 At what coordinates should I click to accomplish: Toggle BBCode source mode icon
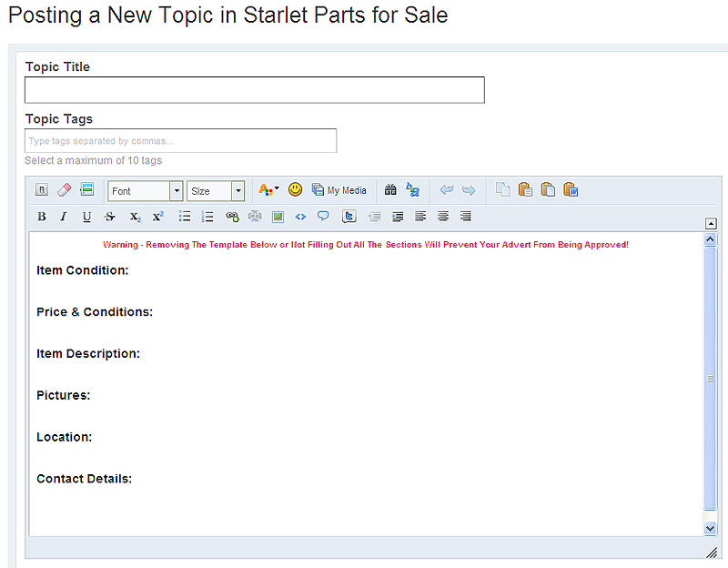click(x=41, y=189)
